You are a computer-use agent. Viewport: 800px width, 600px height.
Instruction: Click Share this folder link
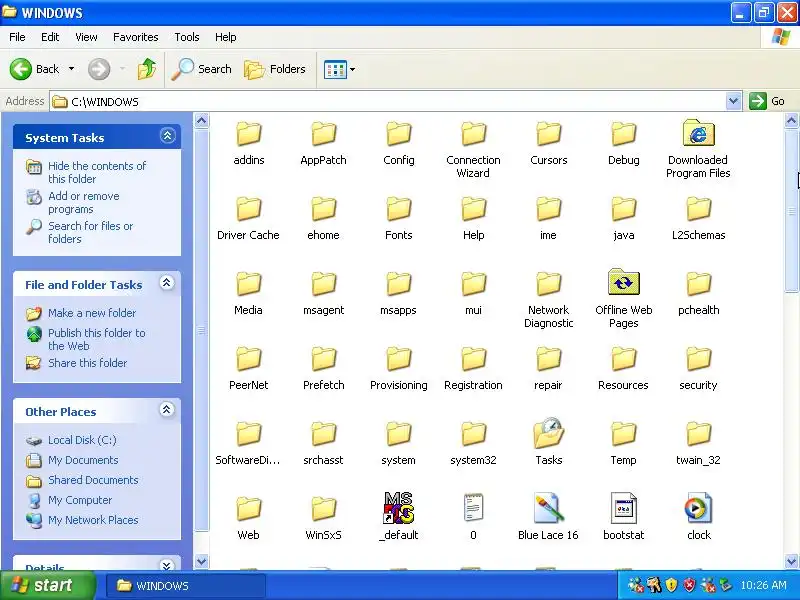87,363
